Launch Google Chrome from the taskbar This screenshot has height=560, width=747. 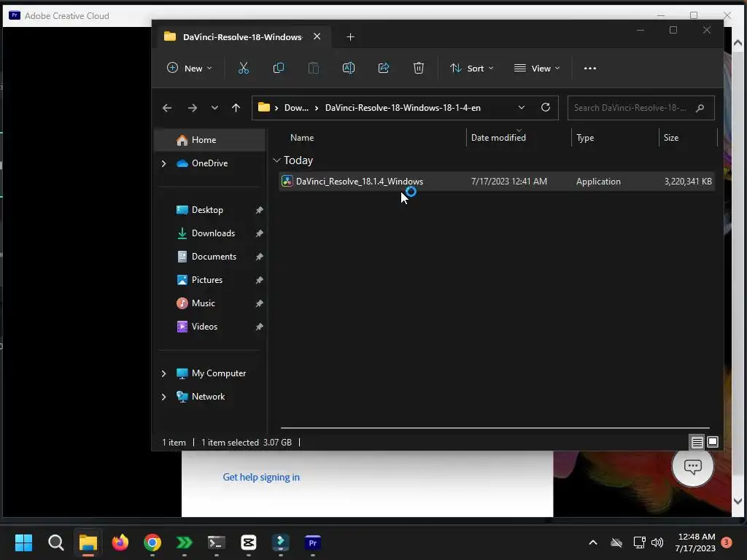point(152,542)
